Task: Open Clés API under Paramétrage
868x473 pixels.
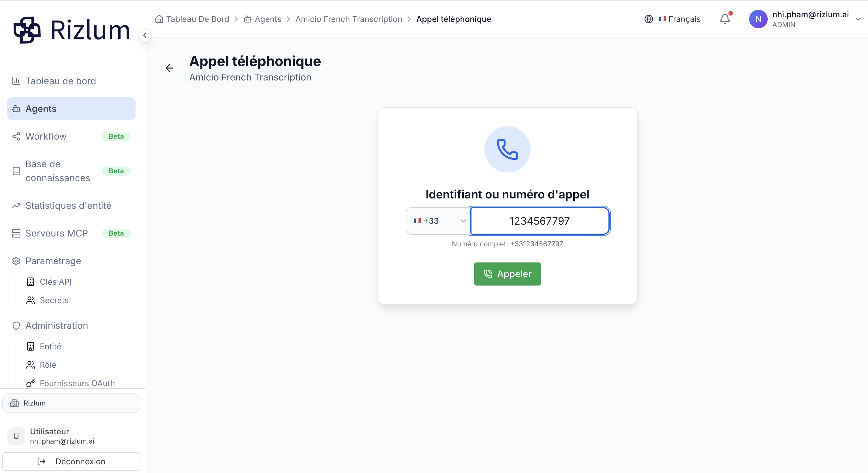Action: [56, 282]
